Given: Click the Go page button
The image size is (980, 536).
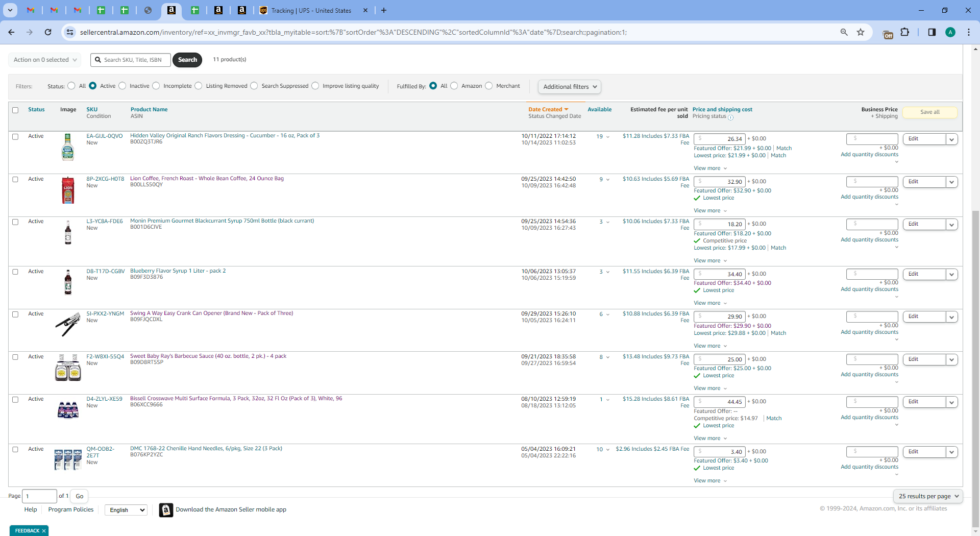Looking at the screenshot, I should (x=80, y=496).
